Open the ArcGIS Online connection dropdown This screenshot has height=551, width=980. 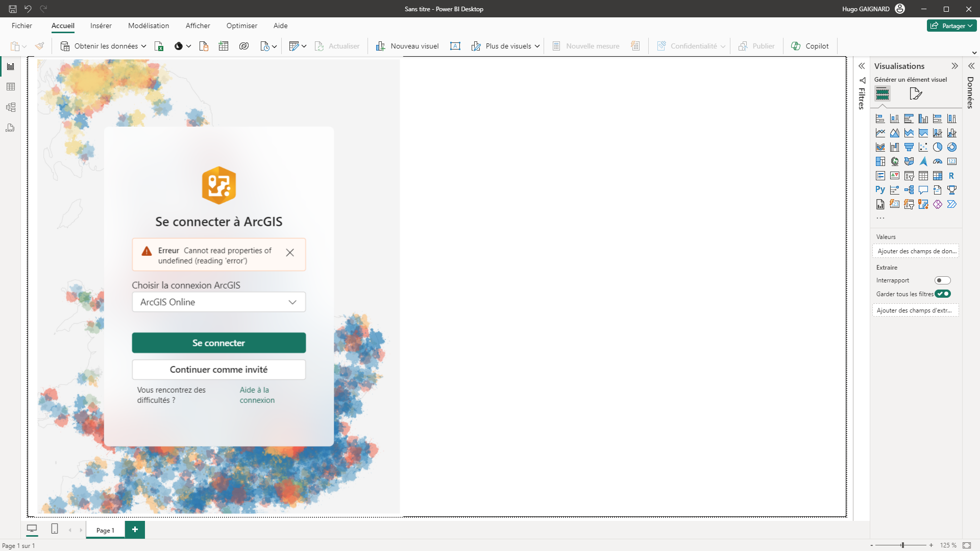pyautogui.click(x=292, y=302)
